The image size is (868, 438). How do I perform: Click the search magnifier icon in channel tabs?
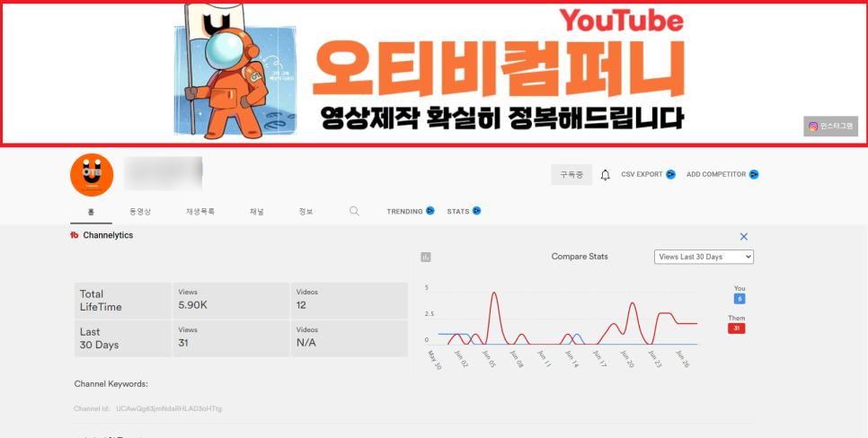tap(354, 211)
